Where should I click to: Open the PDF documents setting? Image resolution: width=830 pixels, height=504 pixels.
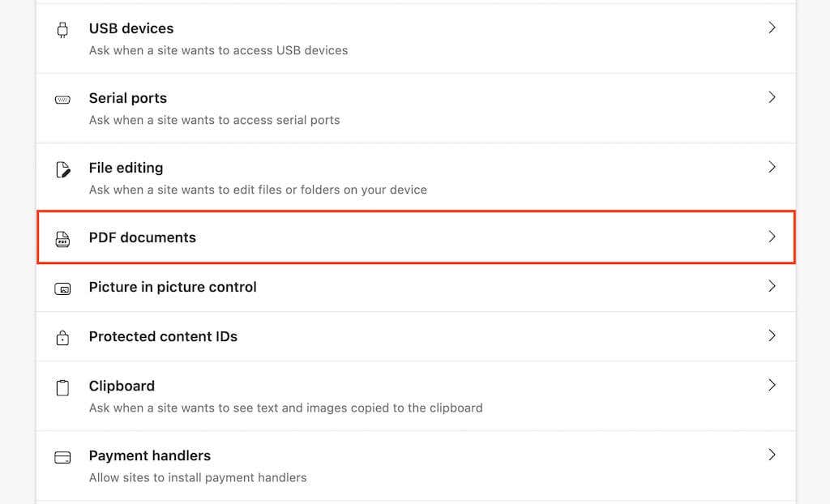coord(143,237)
